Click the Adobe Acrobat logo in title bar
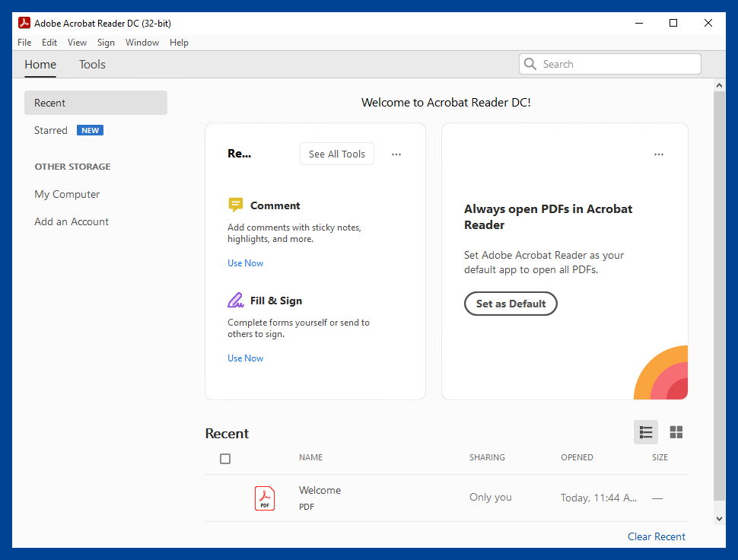The width and height of the screenshot is (738, 560). coord(24,23)
